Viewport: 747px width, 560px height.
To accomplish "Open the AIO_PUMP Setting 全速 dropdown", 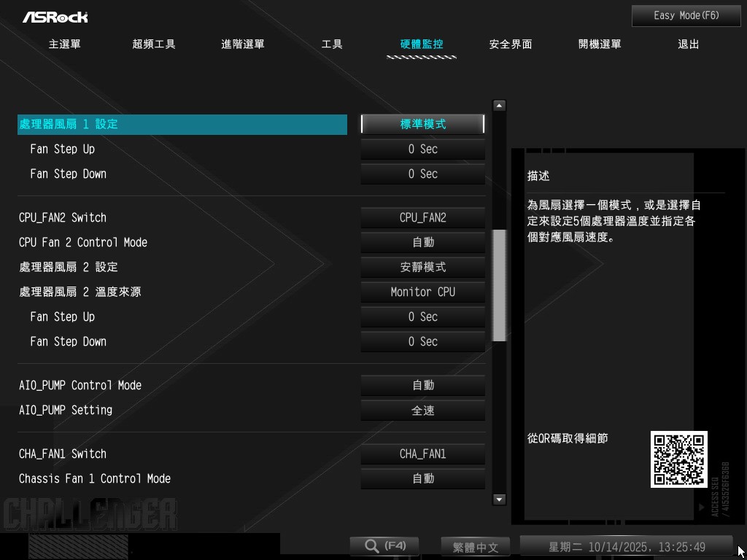I will tap(422, 411).
